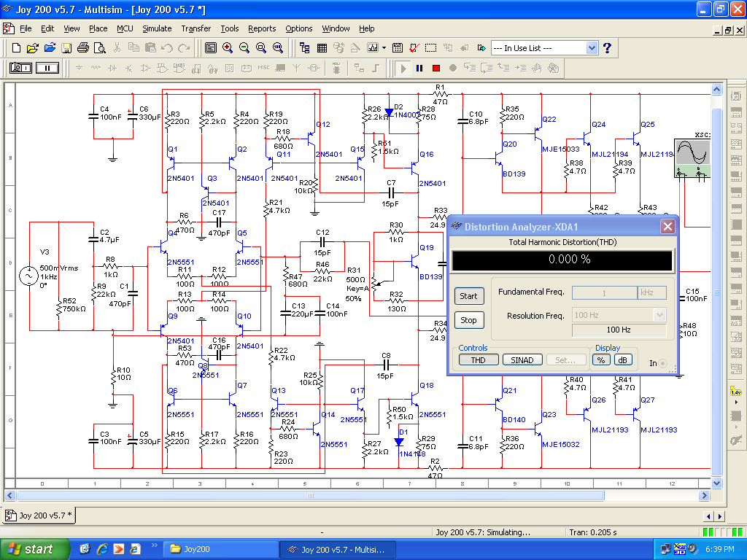Show the Design Toolbox hierarchy icon
This screenshot has height=560, width=747.
pyautogui.click(x=305, y=48)
